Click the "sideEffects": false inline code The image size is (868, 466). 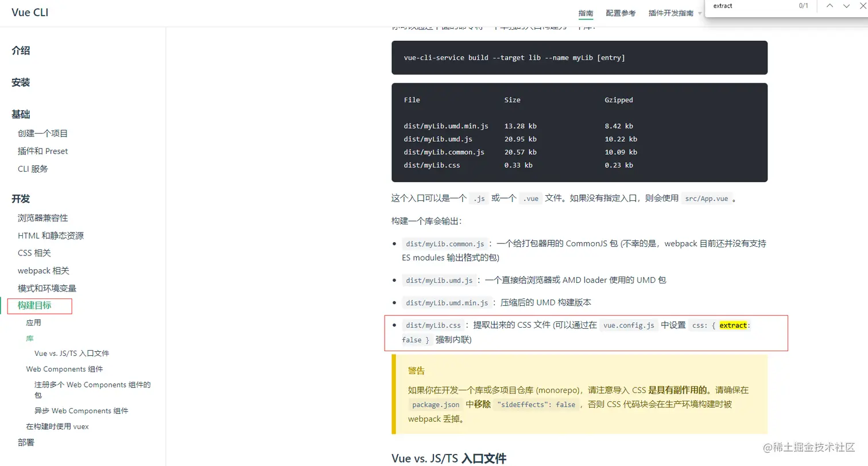[536, 405]
